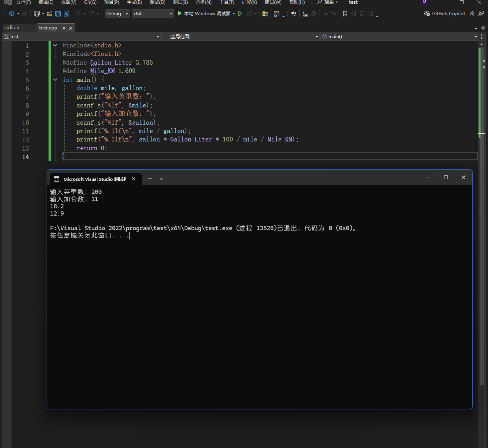The width and height of the screenshot is (488, 448).
Task: Click the clear bookmarks icon
Action: pos(370,13)
